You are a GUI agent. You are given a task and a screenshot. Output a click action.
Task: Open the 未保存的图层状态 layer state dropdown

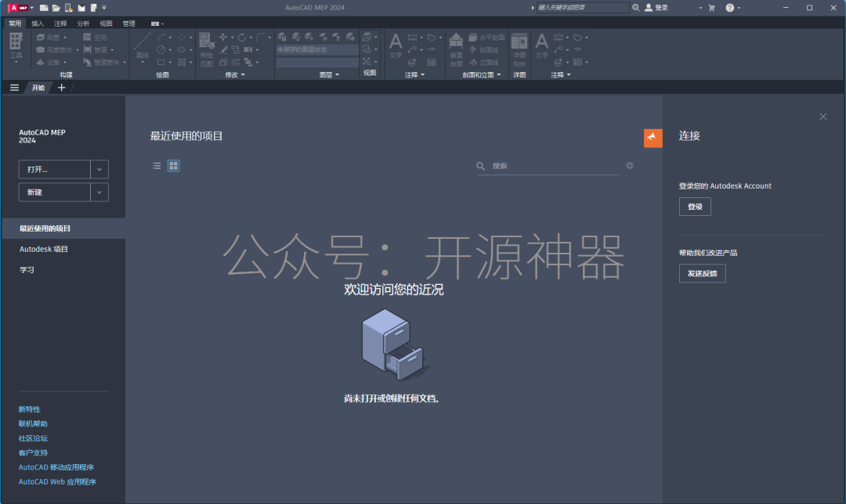(x=317, y=49)
